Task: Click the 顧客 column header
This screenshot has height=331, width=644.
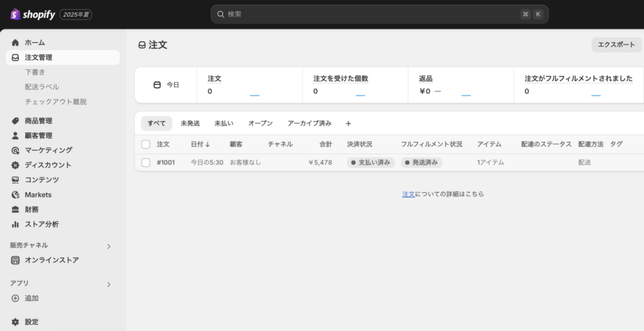Action: pyautogui.click(x=236, y=144)
